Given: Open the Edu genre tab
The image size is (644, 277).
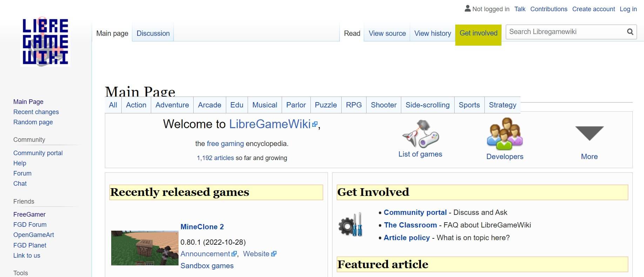Looking at the screenshot, I should 237,105.
